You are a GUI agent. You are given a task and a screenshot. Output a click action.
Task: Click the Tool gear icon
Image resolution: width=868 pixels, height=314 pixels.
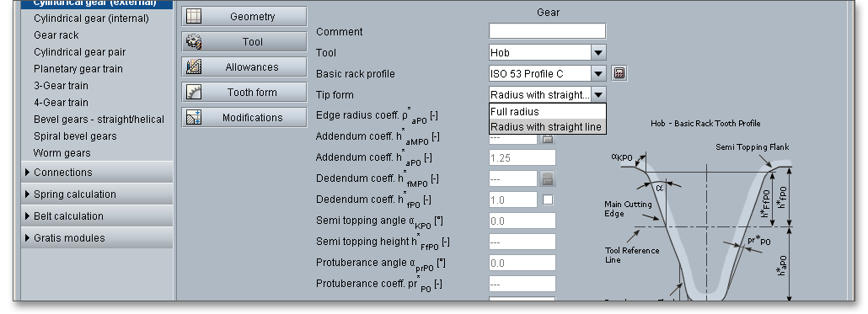coord(194,41)
